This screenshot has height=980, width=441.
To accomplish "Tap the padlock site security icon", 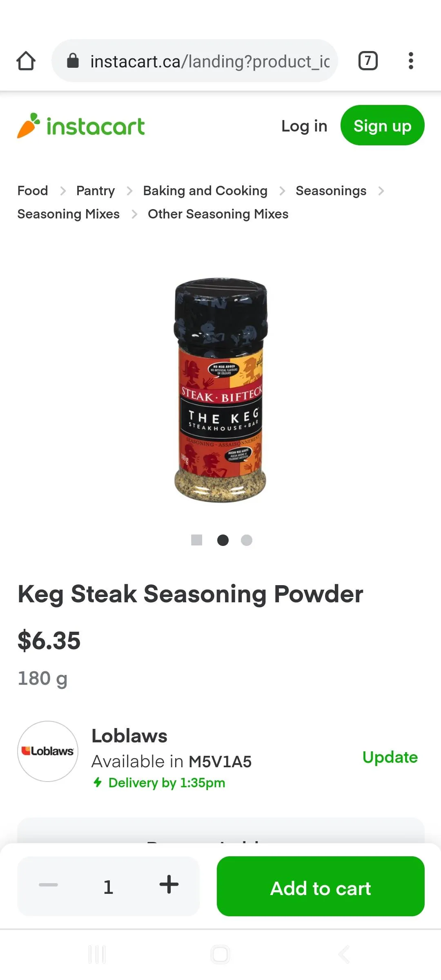I will coord(73,61).
